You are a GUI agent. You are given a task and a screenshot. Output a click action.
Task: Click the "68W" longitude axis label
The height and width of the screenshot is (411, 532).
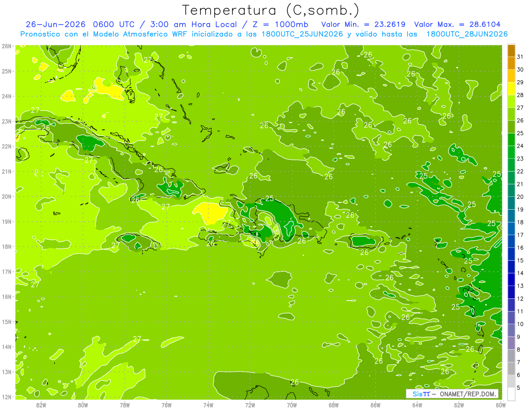click(x=333, y=405)
